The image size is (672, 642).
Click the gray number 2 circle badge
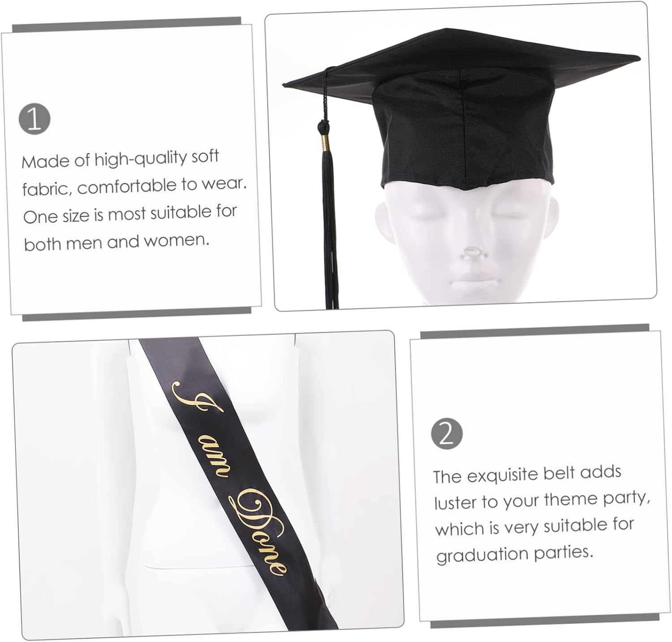pos(447,434)
